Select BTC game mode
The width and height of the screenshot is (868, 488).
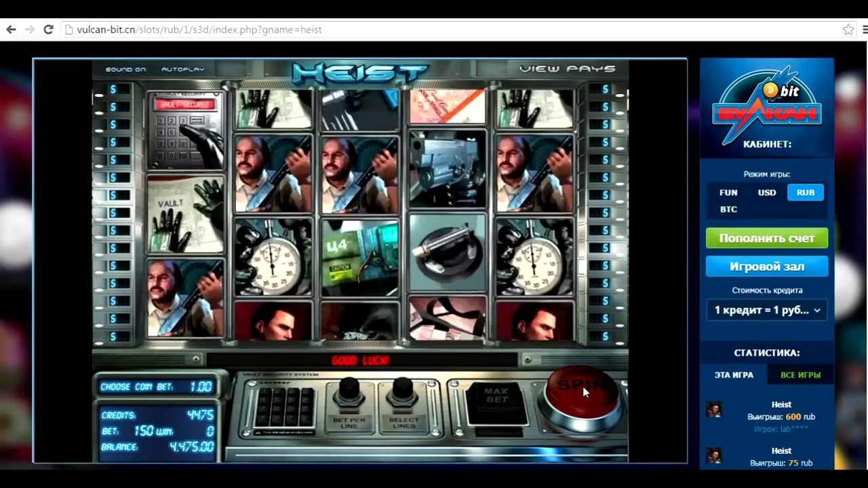click(728, 209)
